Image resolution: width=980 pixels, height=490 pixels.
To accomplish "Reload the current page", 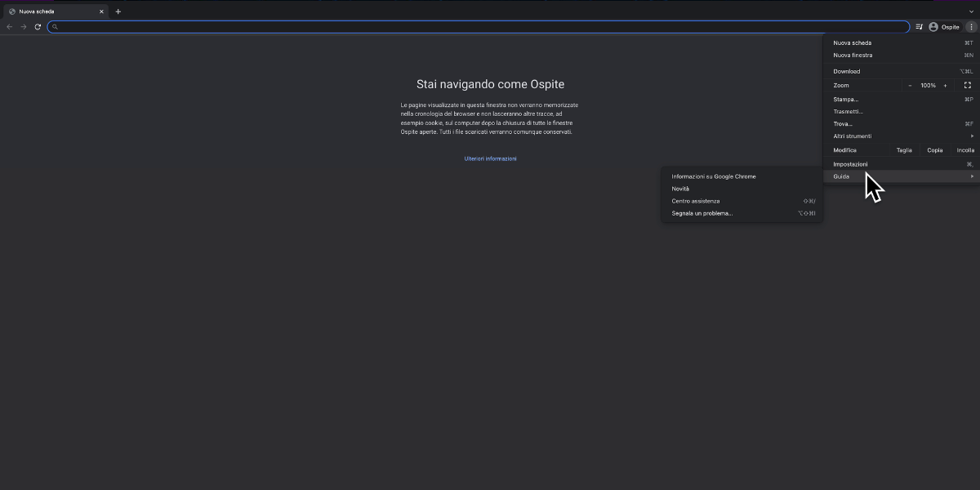I will click(38, 26).
